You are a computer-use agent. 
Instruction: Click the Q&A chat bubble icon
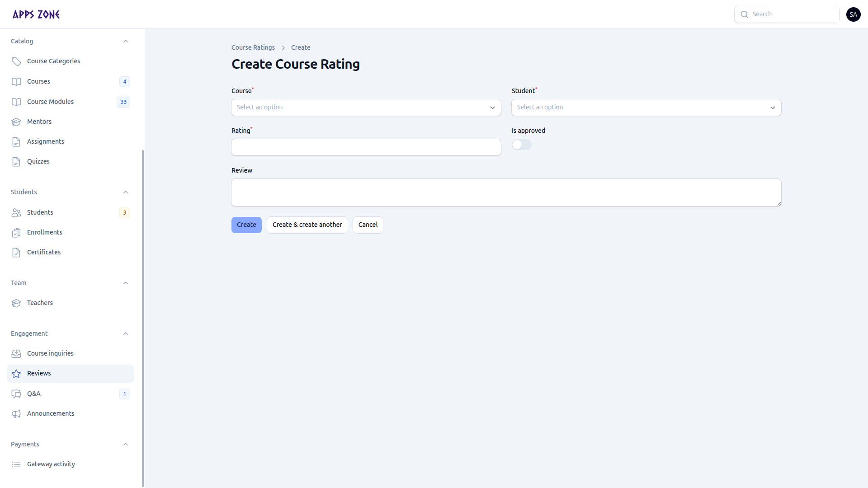click(x=16, y=394)
